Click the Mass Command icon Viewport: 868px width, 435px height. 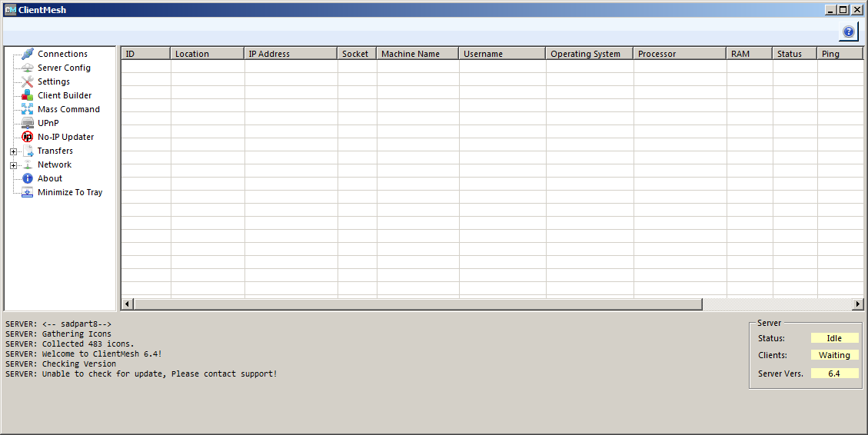[28, 109]
